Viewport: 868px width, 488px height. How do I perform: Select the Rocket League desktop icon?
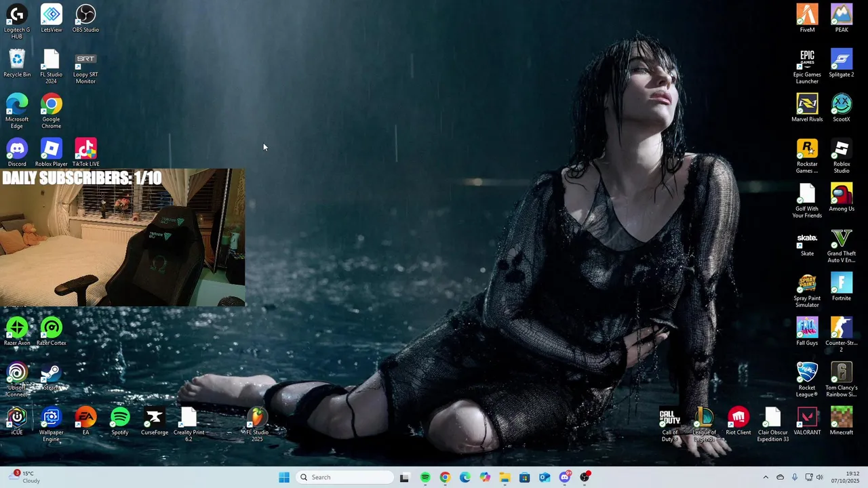[x=807, y=380]
